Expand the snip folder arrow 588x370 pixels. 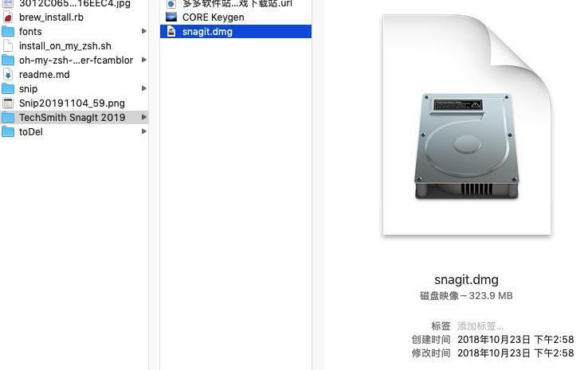143,88
